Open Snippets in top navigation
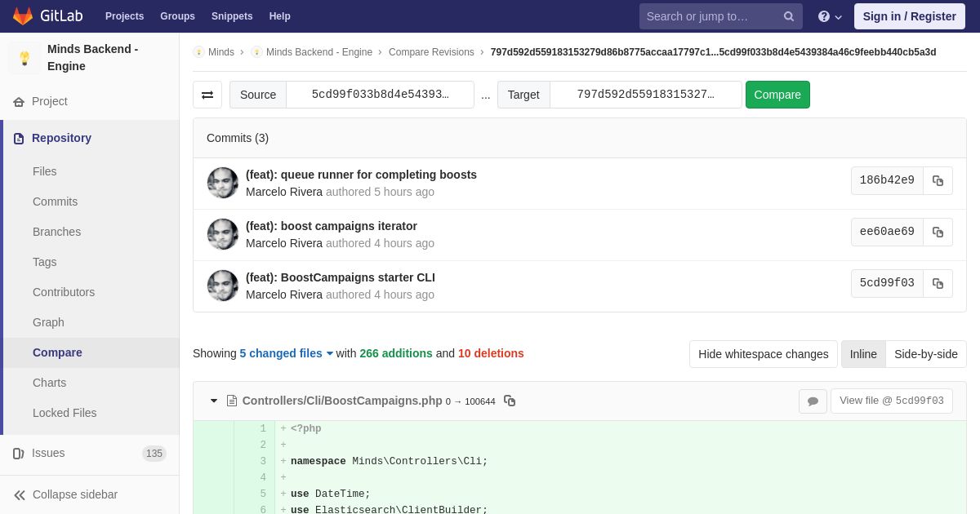 tap(232, 16)
